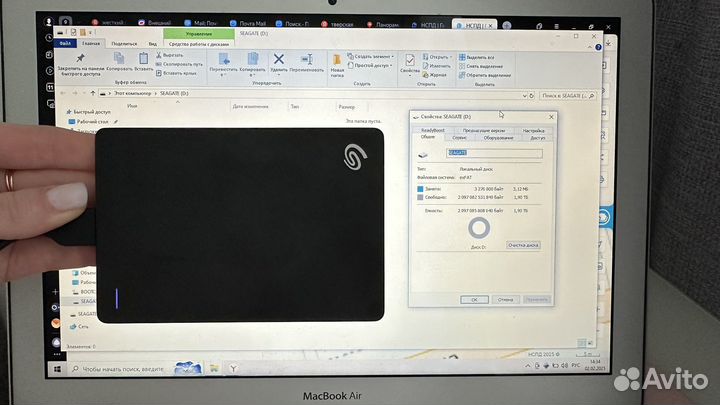Go up one level with the up arrow
This screenshot has height=405, width=720.
tap(93, 93)
